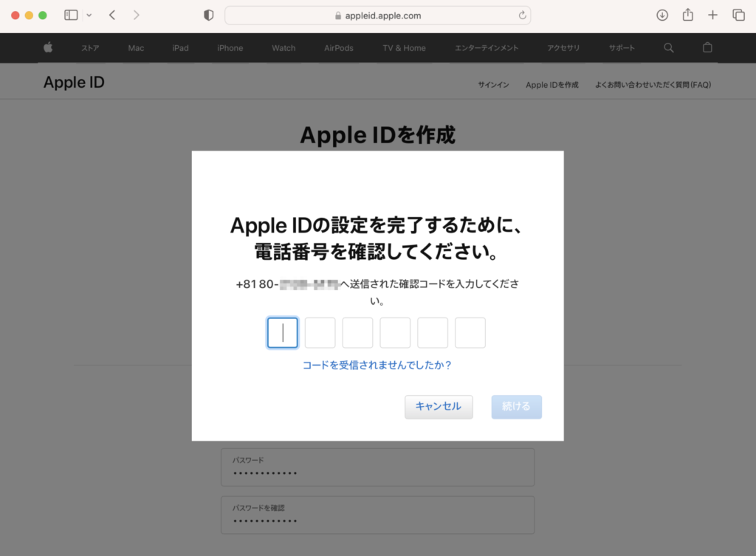Open the エンターテインメント menu item
Image resolution: width=756 pixels, height=556 pixels.
click(487, 48)
